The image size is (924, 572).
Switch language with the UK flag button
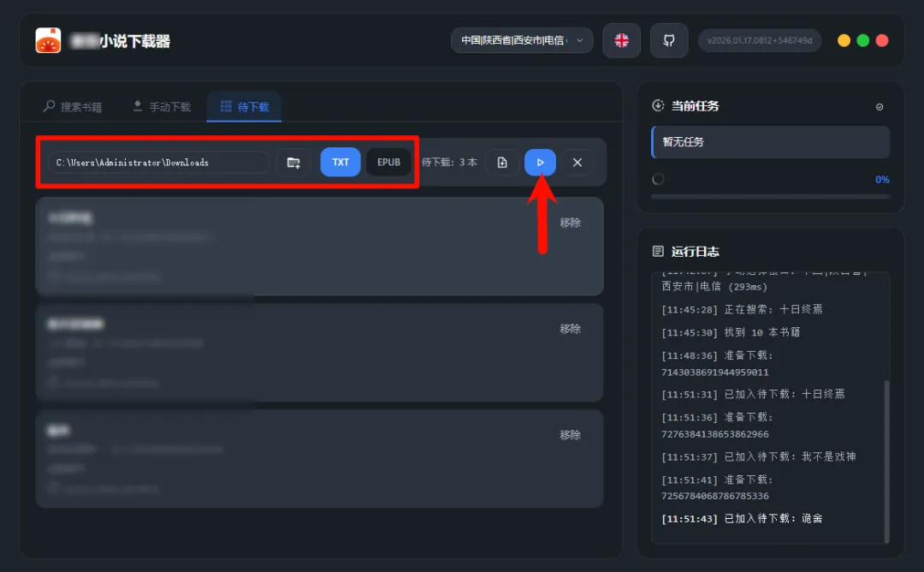[x=621, y=40]
